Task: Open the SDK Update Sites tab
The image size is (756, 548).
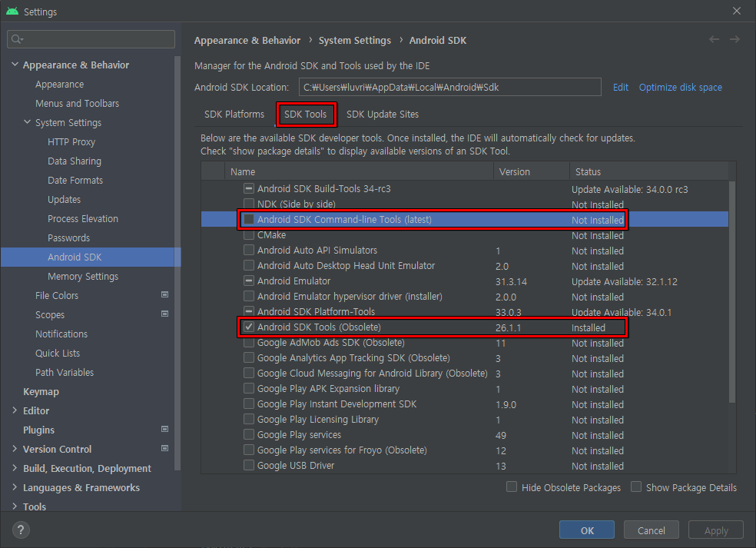Action: click(383, 115)
